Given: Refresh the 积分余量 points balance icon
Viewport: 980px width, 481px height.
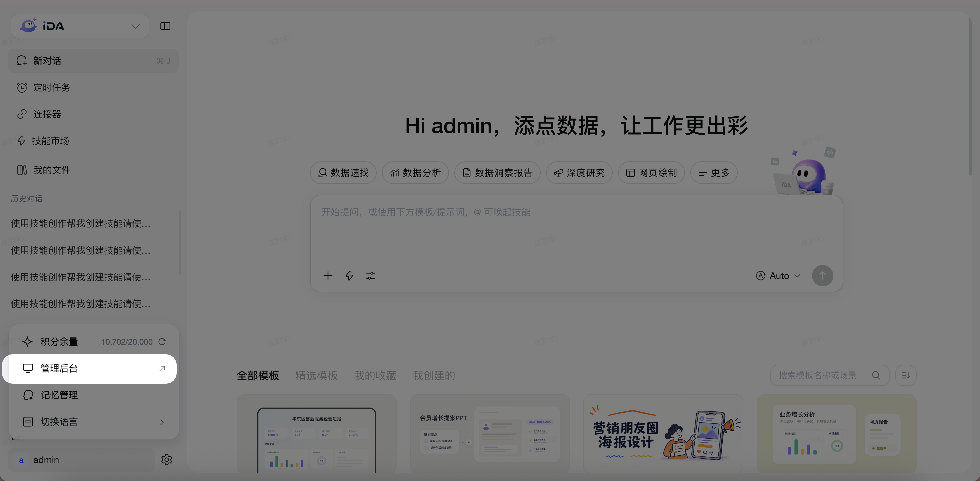Looking at the screenshot, I should pos(162,342).
